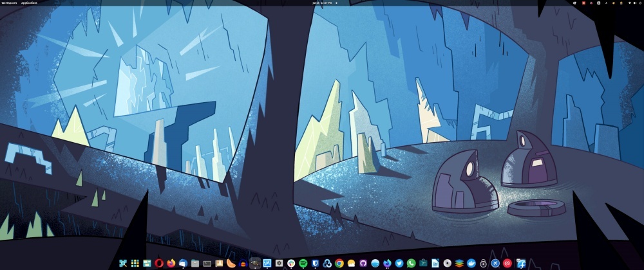
Task: Launch the stacked layers app in dock
Action: (x=459, y=263)
